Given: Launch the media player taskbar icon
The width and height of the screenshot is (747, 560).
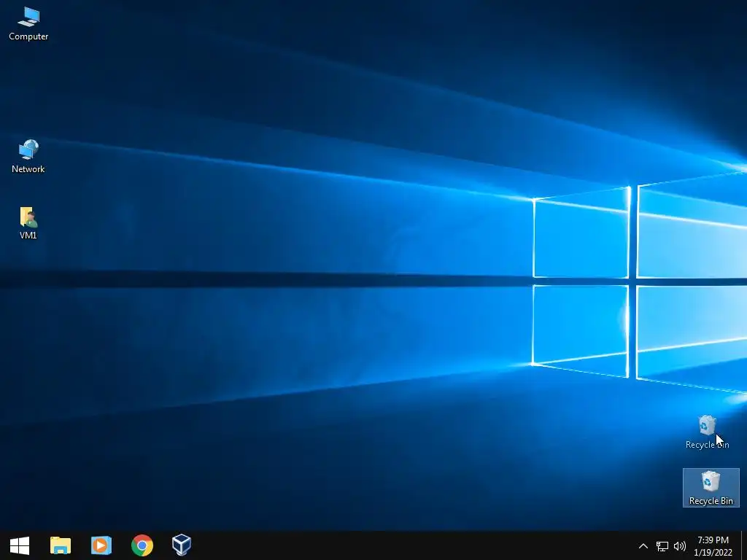Looking at the screenshot, I should [101, 545].
